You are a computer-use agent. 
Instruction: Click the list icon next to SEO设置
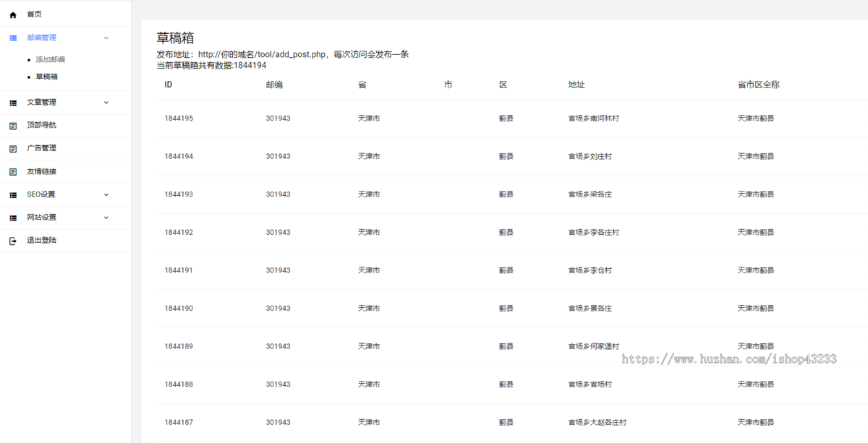tap(13, 195)
